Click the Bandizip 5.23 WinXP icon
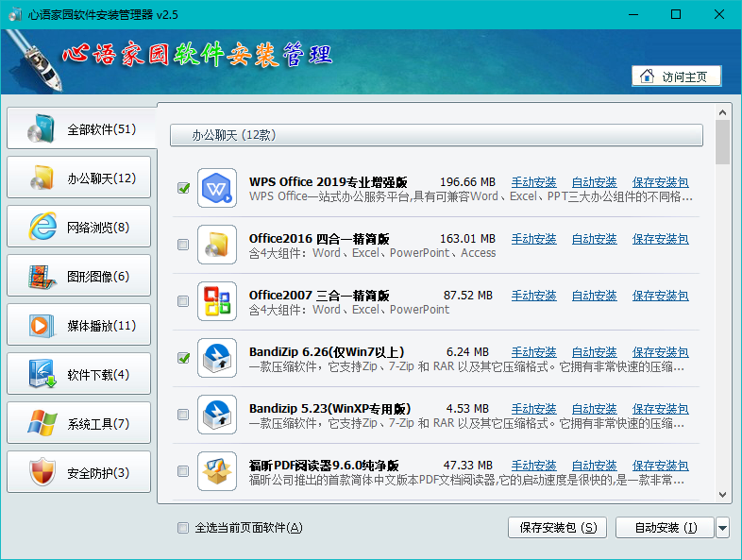The image size is (742, 560). click(x=217, y=415)
